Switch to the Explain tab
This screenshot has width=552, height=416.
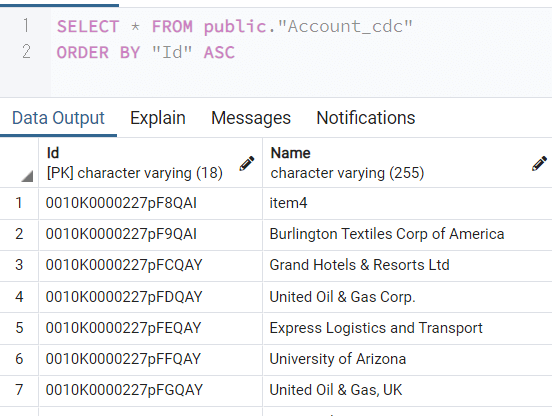click(x=158, y=118)
